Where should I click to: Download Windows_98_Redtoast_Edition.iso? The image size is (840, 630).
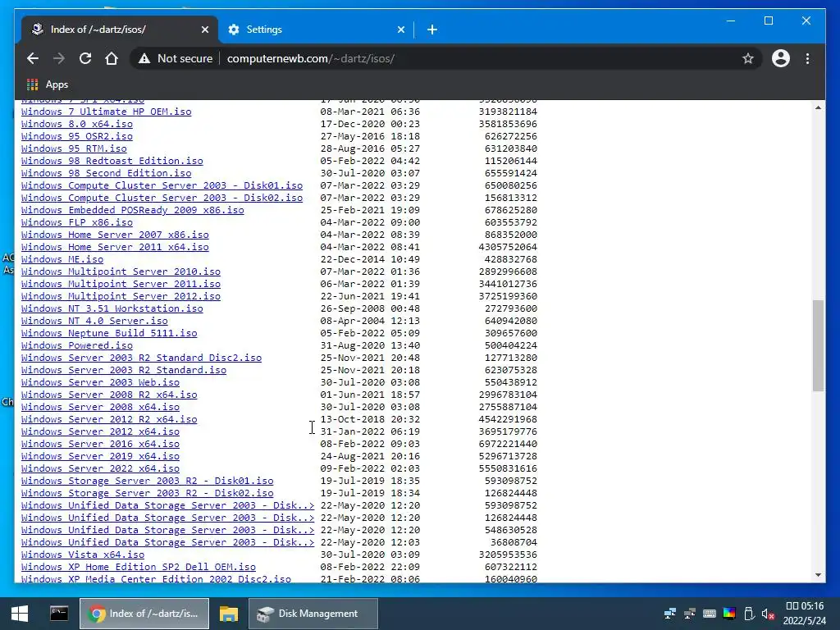coord(112,161)
